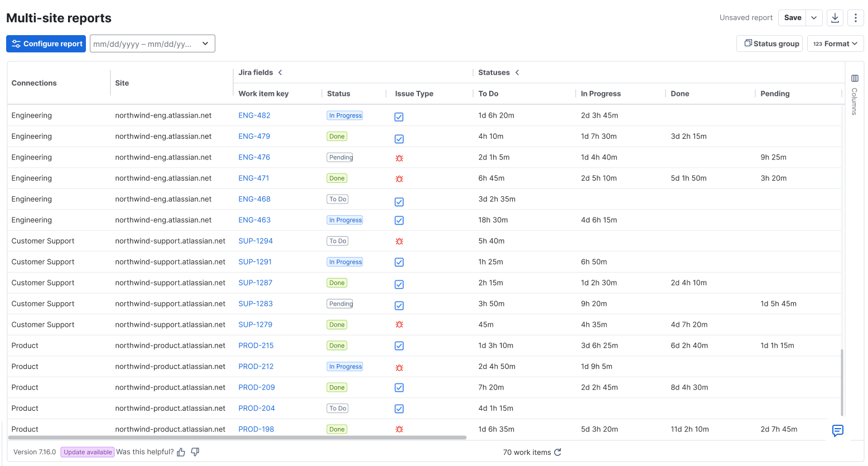This screenshot has width=868, height=466.
Task: Click the bug icon for ENG-471
Action: 399,179
